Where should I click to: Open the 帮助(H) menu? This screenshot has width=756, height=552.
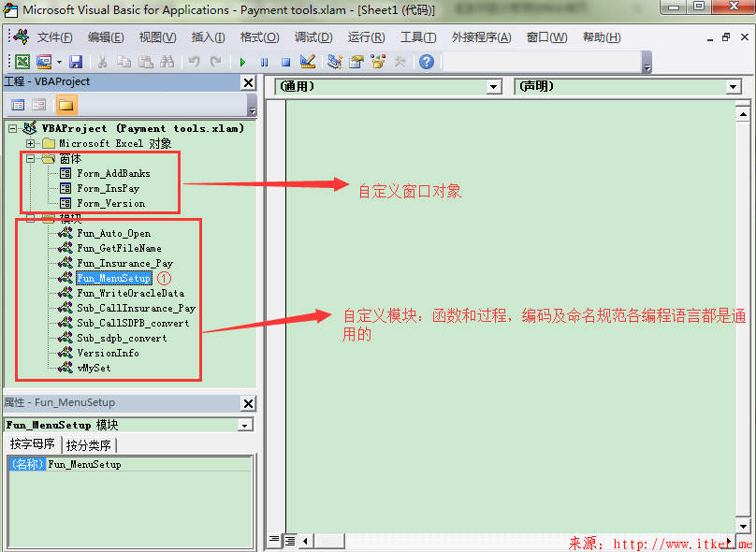602,37
